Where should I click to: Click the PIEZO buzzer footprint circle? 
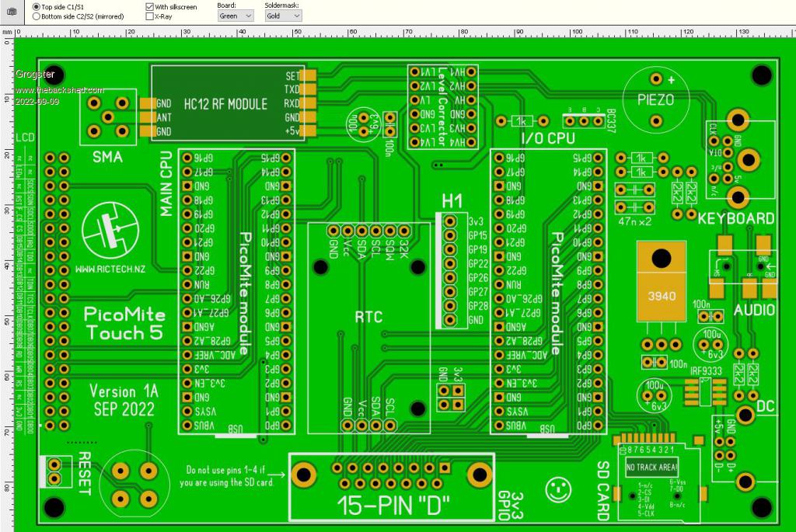pos(655,99)
